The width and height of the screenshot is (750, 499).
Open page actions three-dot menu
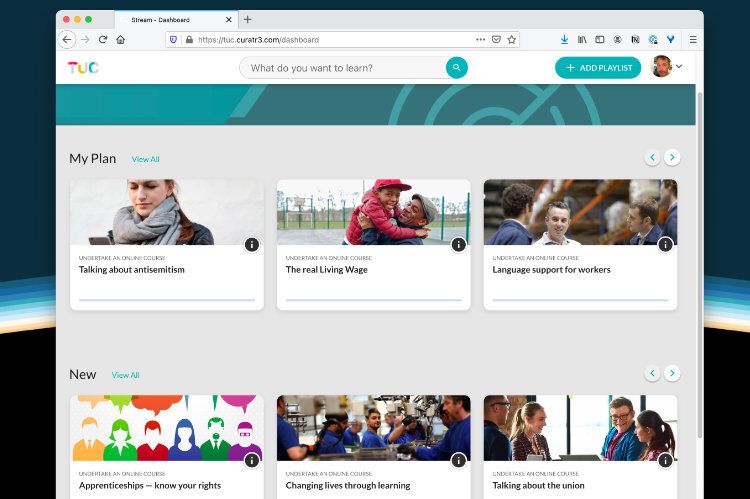click(x=481, y=40)
